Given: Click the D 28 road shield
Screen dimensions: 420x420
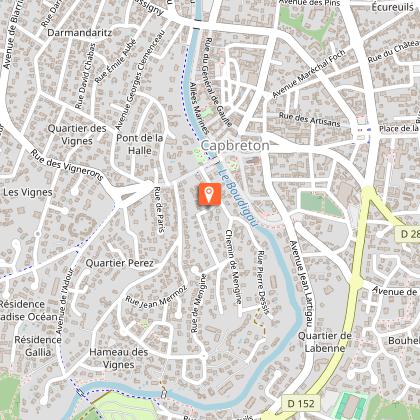Looking at the screenshot, I should 408,234.
